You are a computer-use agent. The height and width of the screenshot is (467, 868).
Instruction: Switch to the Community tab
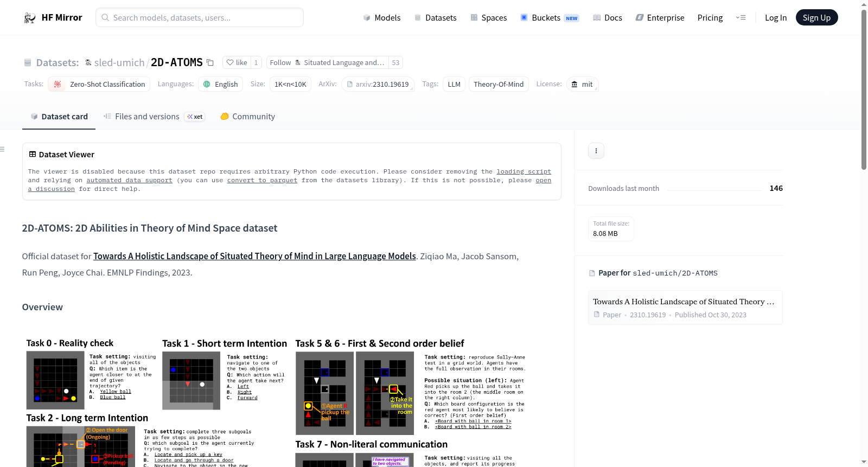[x=247, y=117]
